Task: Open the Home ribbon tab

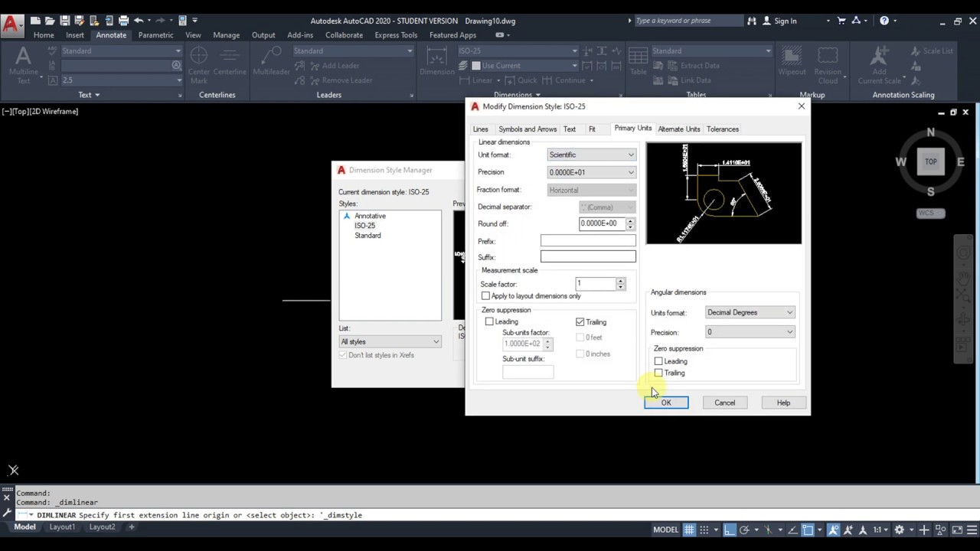Action: (44, 35)
